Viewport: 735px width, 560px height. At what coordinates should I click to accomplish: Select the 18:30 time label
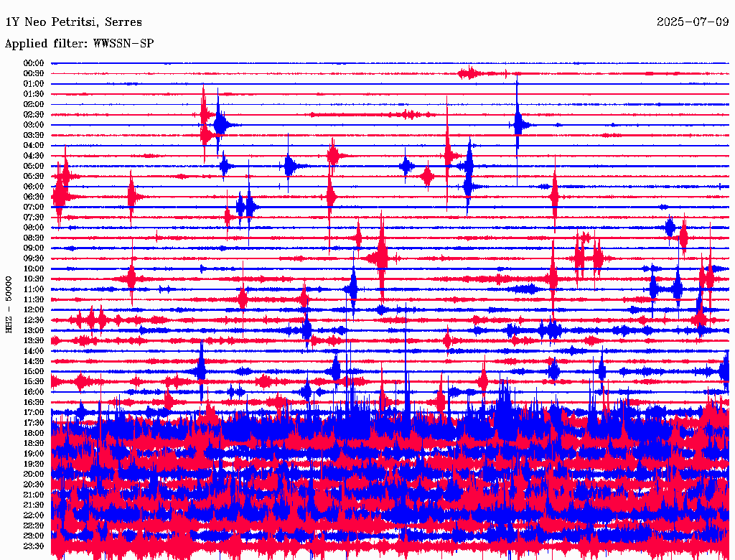click(34, 444)
